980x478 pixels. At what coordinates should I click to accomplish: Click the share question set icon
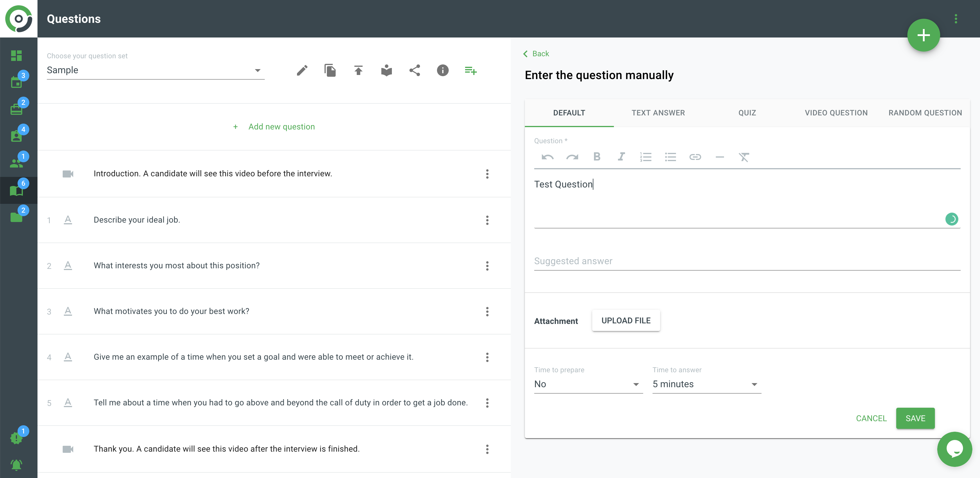(x=415, y=70)
